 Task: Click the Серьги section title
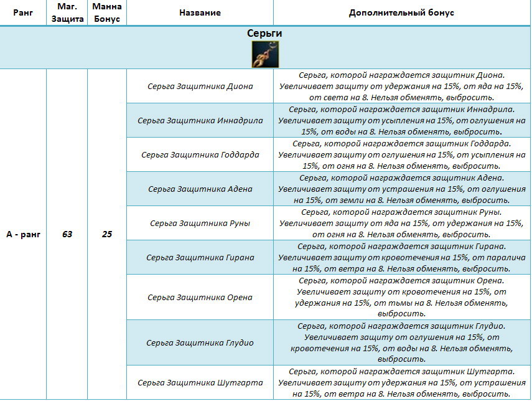pos(264,33)
